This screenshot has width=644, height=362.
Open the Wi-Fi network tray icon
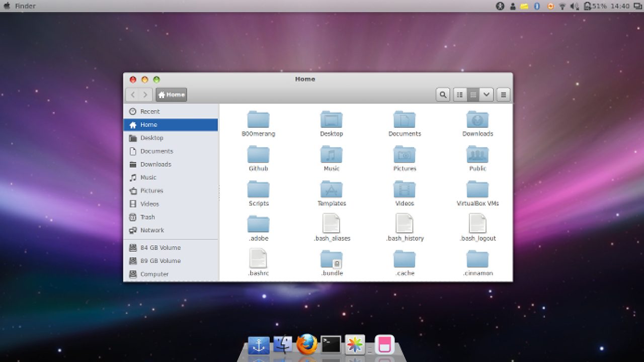(x=562, y=6)
